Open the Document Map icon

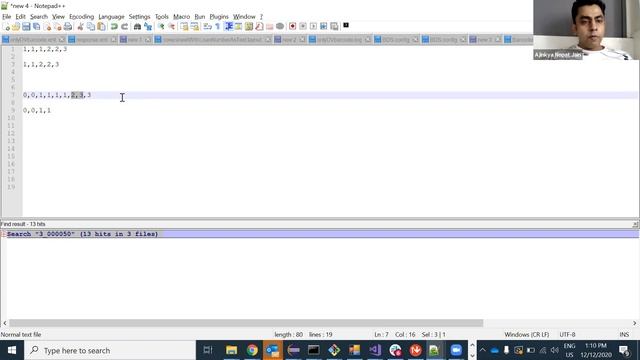(x=249, y=27)
